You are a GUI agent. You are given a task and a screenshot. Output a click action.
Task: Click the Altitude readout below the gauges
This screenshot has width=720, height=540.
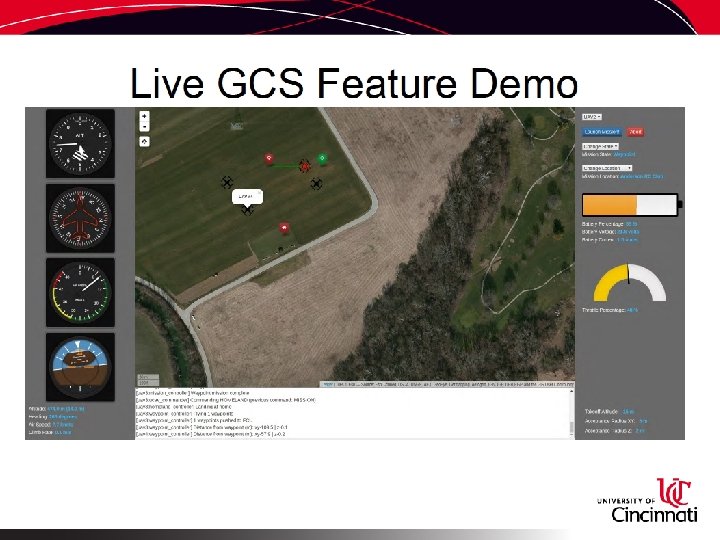click(x=56, y=408)
